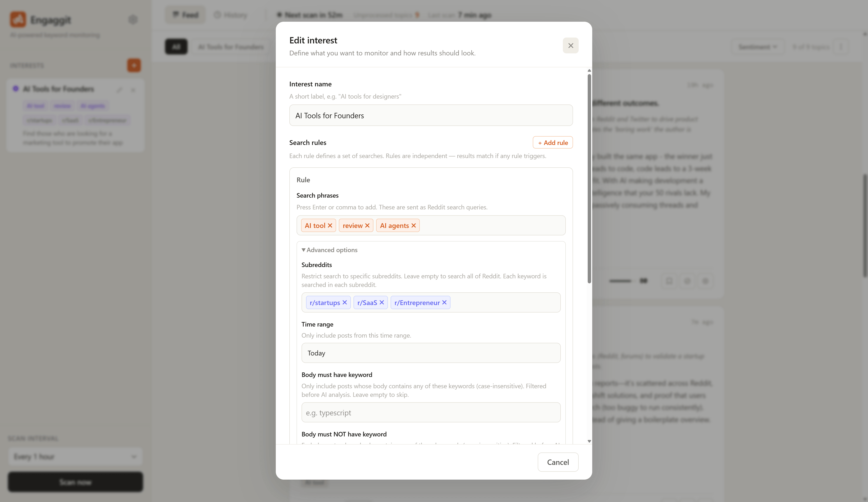
Task: Open the Sentiment dropdown
Action: [x=758, y=47]
